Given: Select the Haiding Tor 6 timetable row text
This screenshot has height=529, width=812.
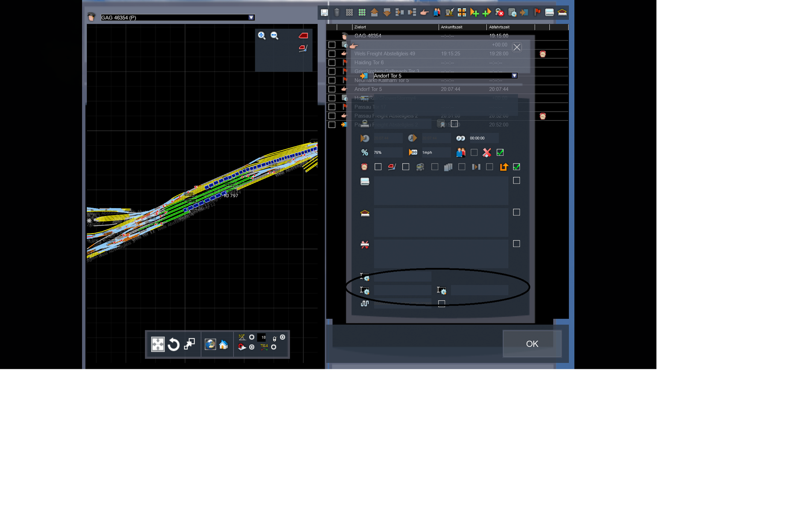Looking at the screenshot, I should [x=369, y=63].
